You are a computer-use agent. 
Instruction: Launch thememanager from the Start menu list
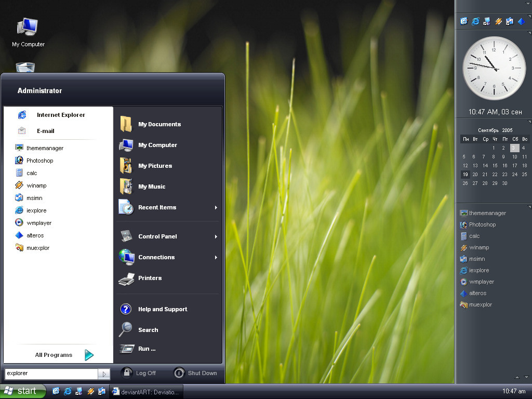tap(39, 148)
